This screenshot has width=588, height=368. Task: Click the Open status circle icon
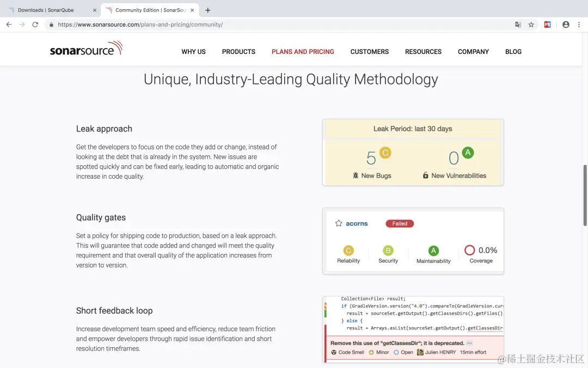(x=396, y=352)
